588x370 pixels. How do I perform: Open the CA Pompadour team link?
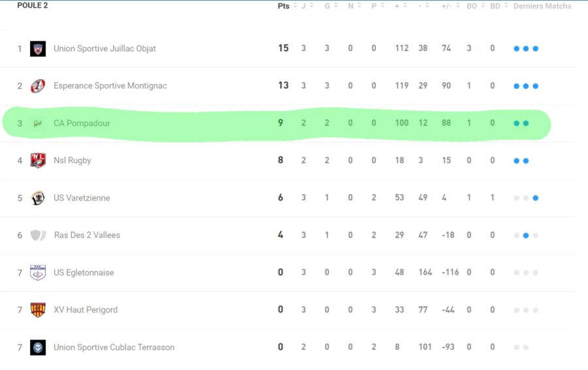click(x=82, y=123)
